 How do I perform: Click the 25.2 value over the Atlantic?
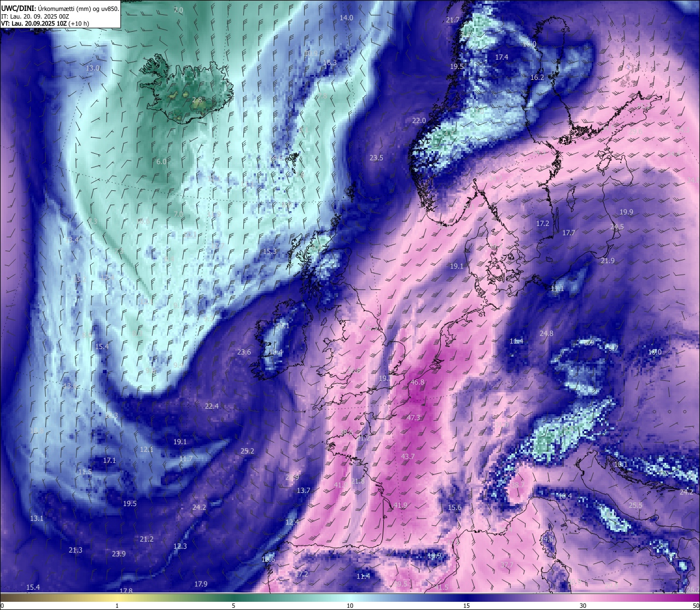247,451
